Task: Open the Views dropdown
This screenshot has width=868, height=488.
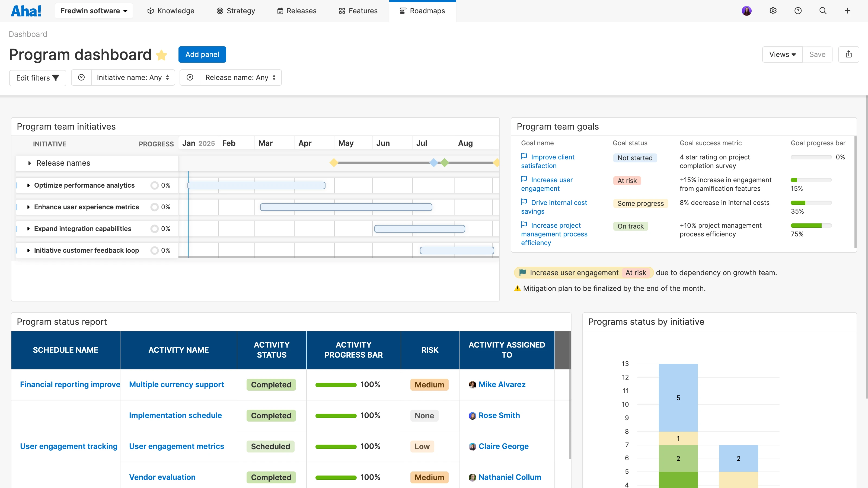Action: tap(782, 54)
